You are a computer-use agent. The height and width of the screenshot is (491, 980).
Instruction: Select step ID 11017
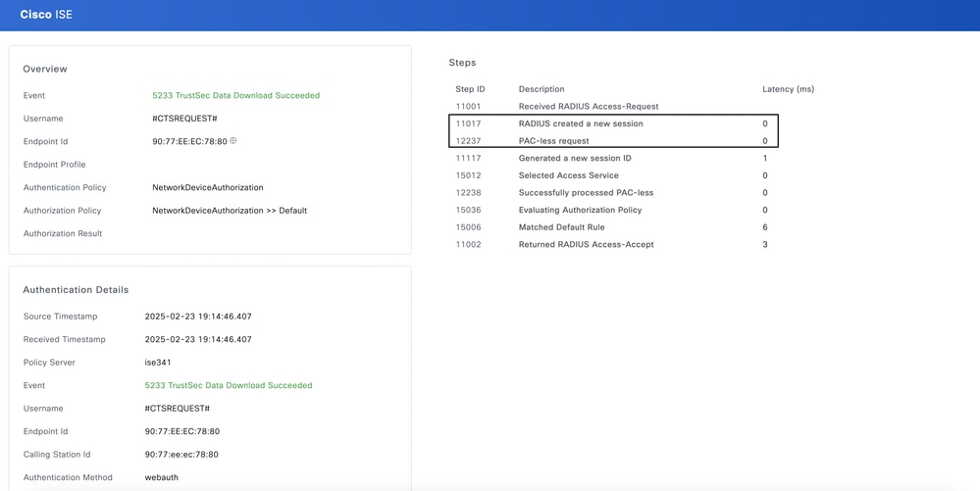[468, 123]
